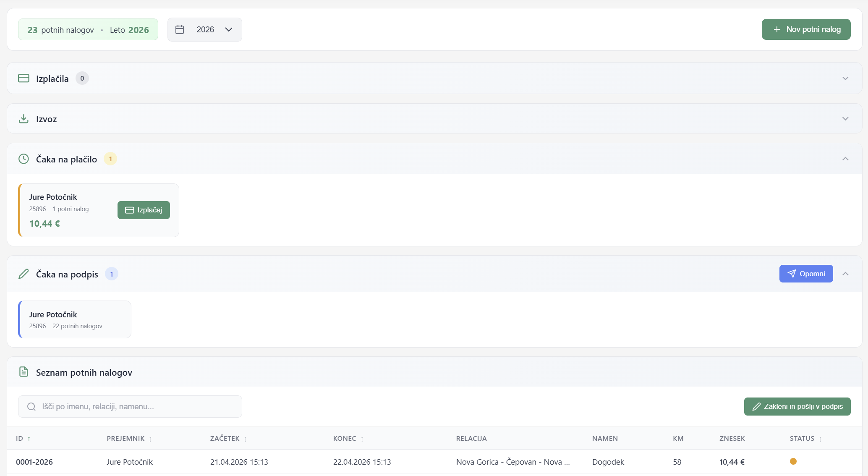
Task: Click the Znesek column header
Action: pyautogui.click(x=732, y=438)
